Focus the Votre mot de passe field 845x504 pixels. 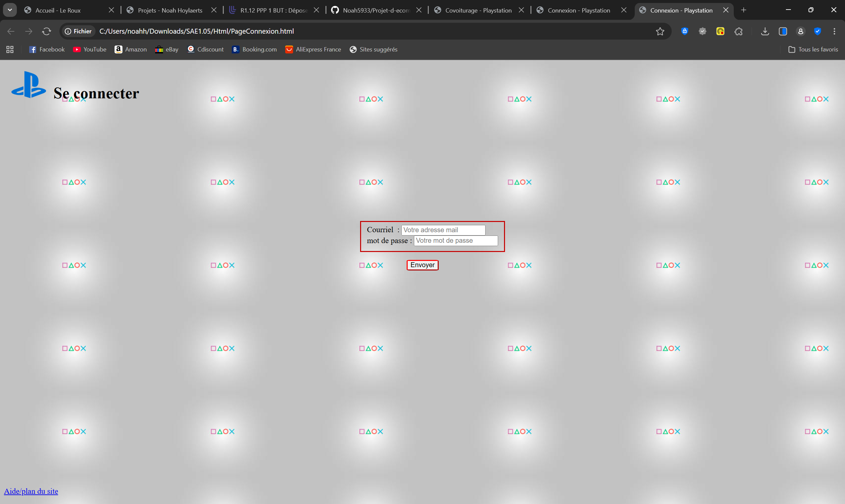pyautogui.click(x=456, y=240)
